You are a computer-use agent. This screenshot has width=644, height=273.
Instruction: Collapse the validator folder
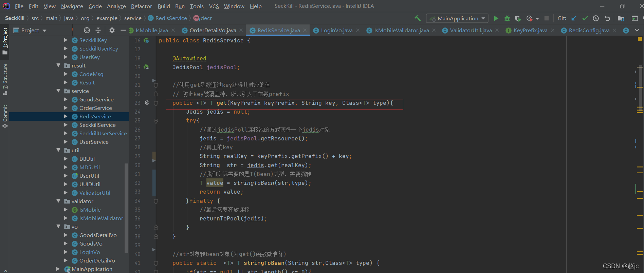tap(58, 201)
